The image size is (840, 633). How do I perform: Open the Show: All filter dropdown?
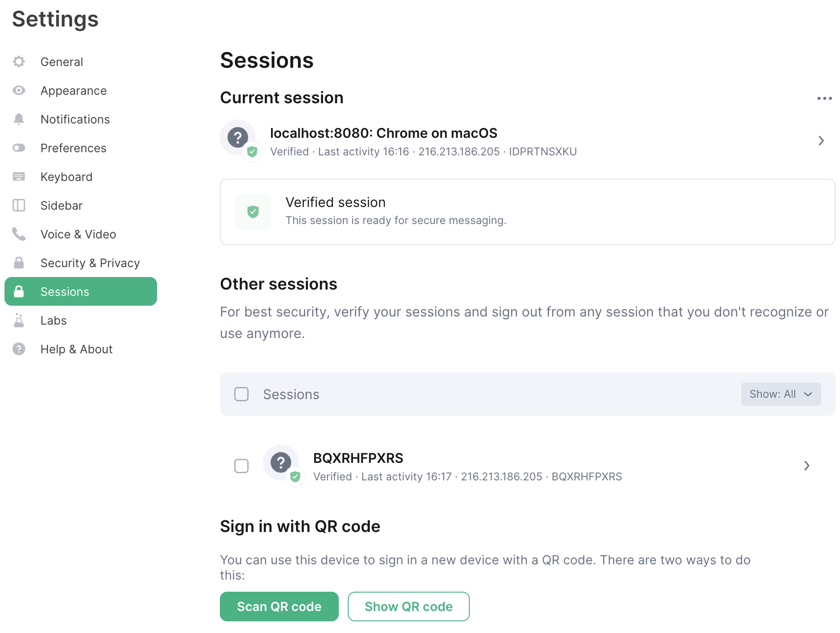pyautogui.click(x=781, y=394)
